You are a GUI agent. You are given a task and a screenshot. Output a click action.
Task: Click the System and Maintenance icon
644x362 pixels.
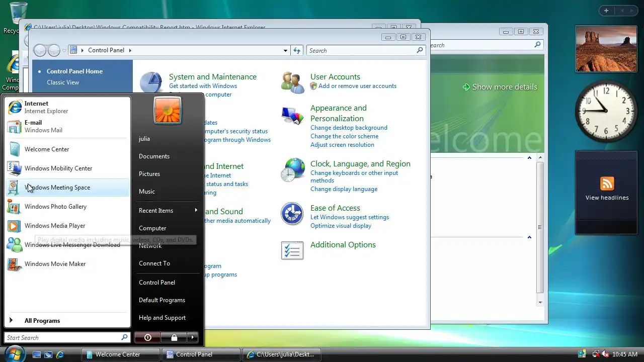(x=151, y=82)
